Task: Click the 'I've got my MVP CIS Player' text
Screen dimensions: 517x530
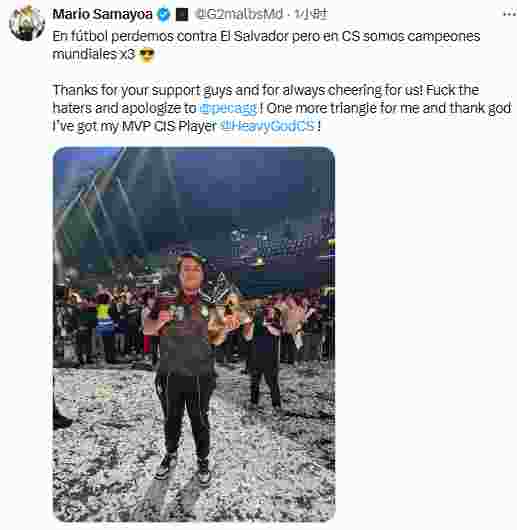Action: 134,126
